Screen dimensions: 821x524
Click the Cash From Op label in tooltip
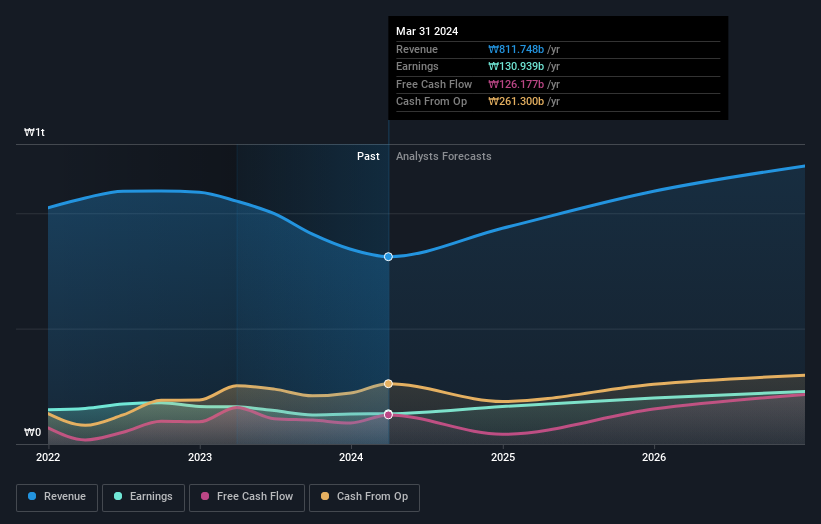[431, 102]
